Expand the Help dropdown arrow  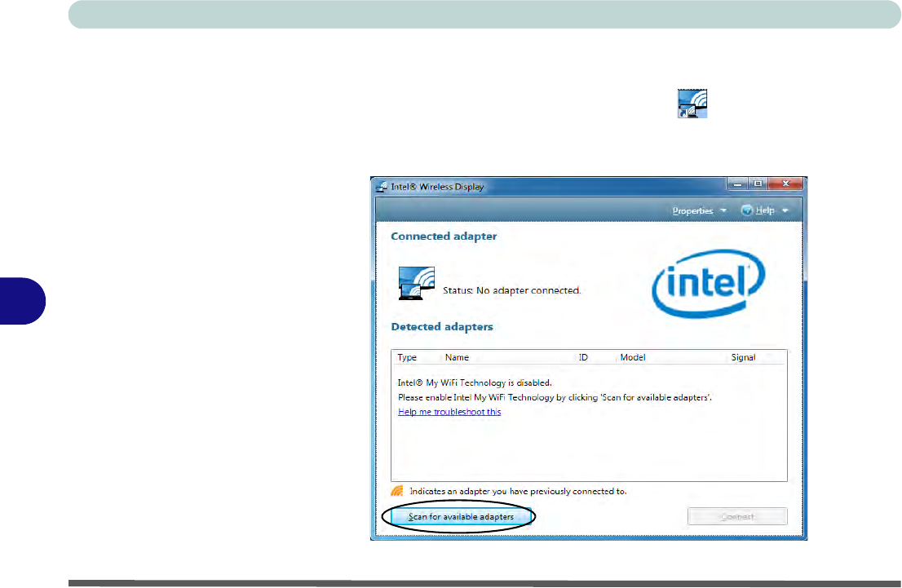click(785, 211)
